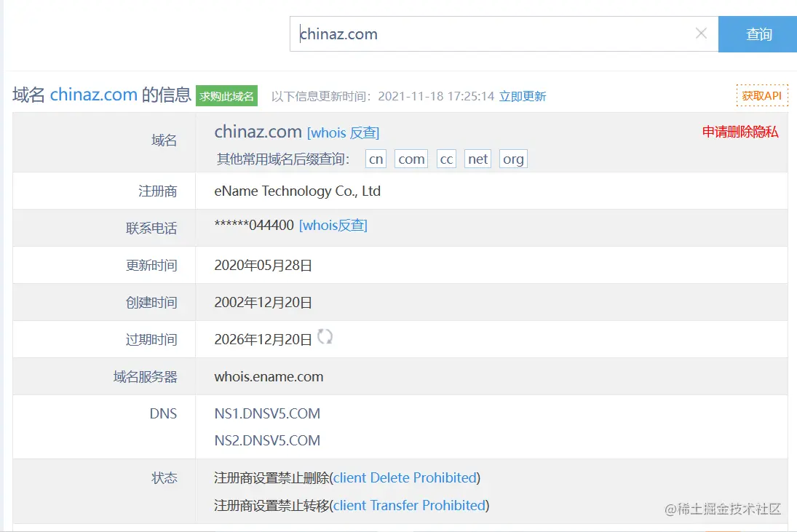Click the 域名服务器 row label

click(x=146, y=376)
